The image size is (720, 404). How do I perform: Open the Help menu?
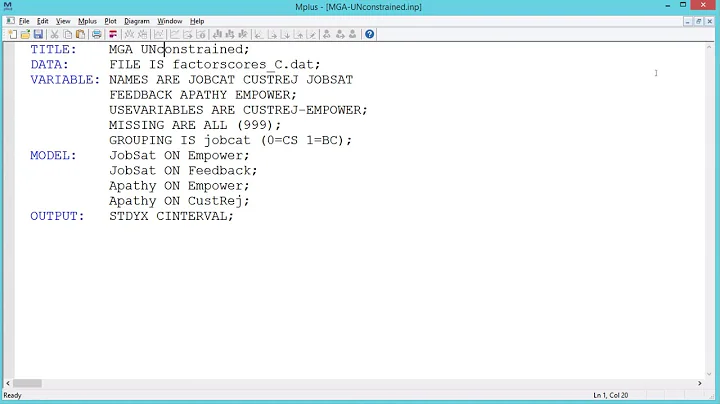point(197,21)
